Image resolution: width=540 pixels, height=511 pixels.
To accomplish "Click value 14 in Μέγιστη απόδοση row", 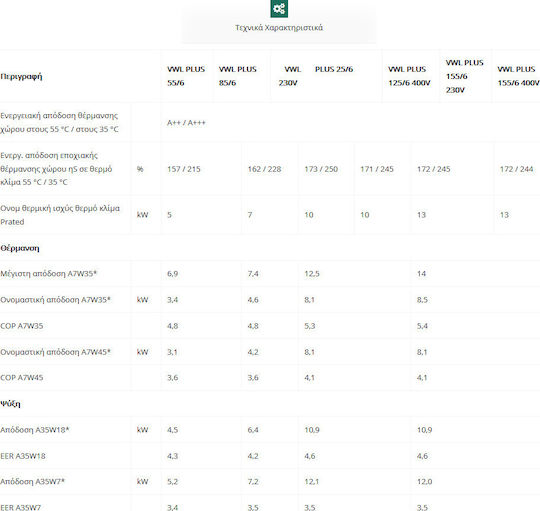I will (422, 274).
